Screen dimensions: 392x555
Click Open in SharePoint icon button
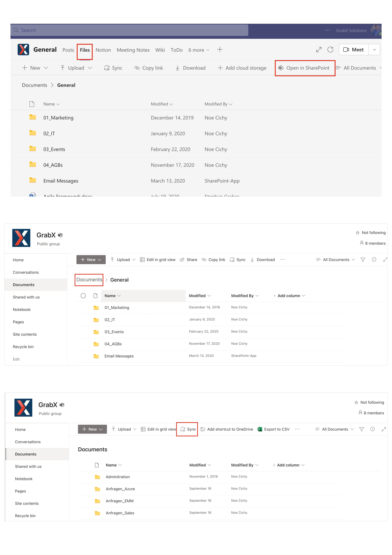click(305, 68)
